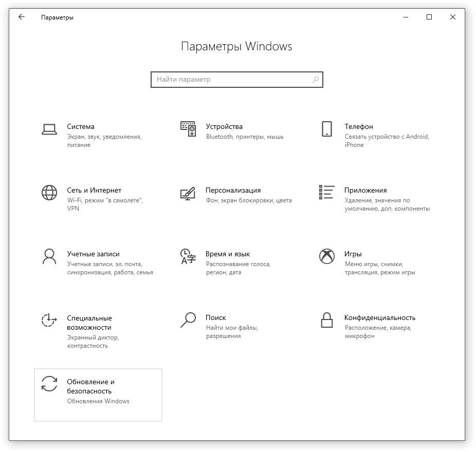Click the "Параметры Windows" page heading

pyautogui.click(x=236, y=46)
